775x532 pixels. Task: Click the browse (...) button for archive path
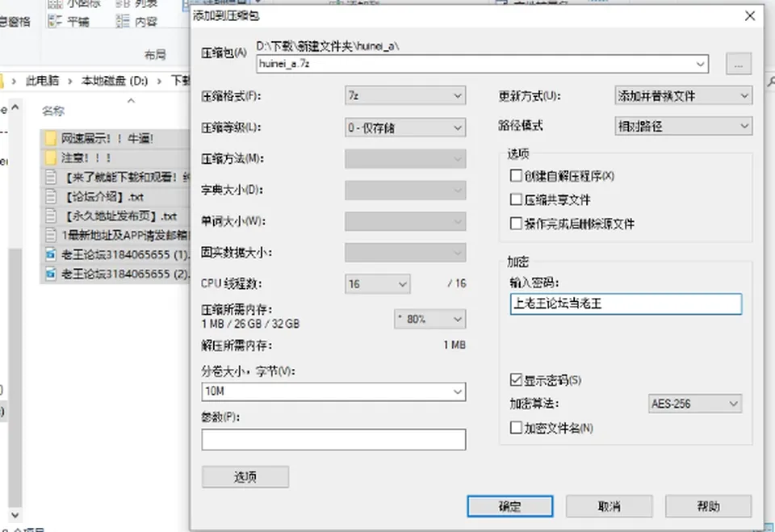click(739, 65)
